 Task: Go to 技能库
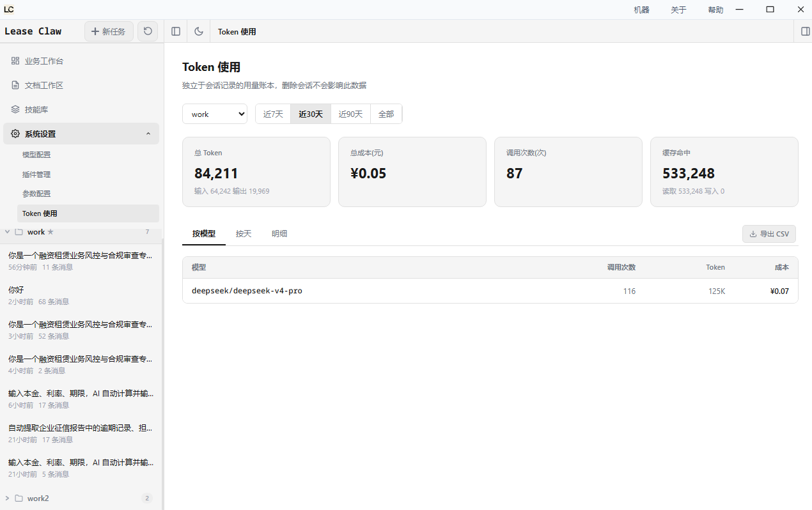point(81,109)
